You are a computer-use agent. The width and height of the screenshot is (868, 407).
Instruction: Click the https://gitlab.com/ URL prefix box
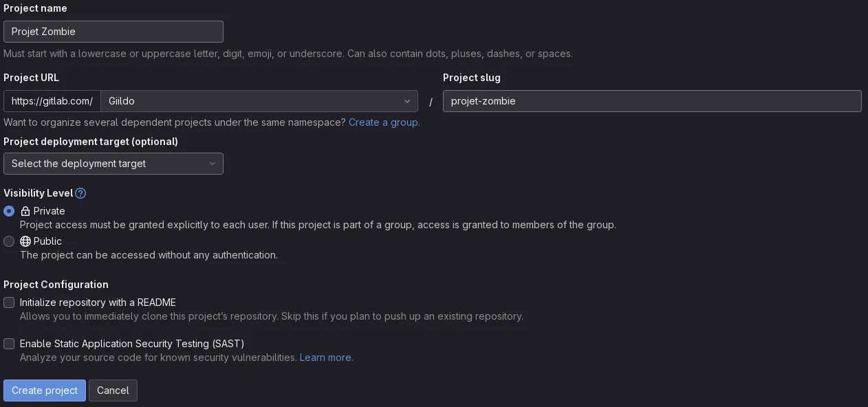click(52, 101)
